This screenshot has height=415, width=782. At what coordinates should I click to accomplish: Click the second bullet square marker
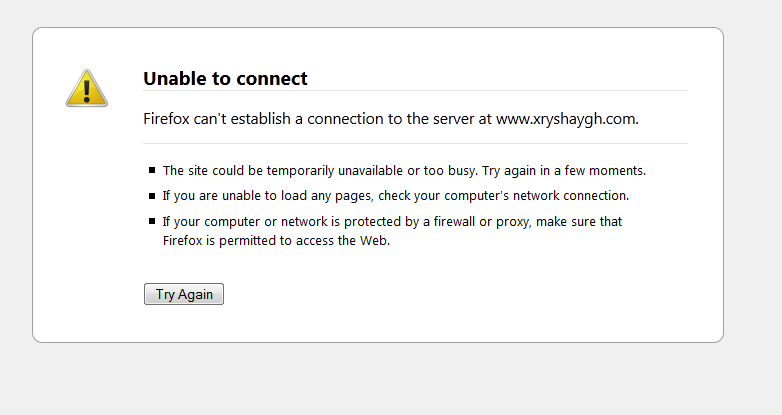(152, 196)
